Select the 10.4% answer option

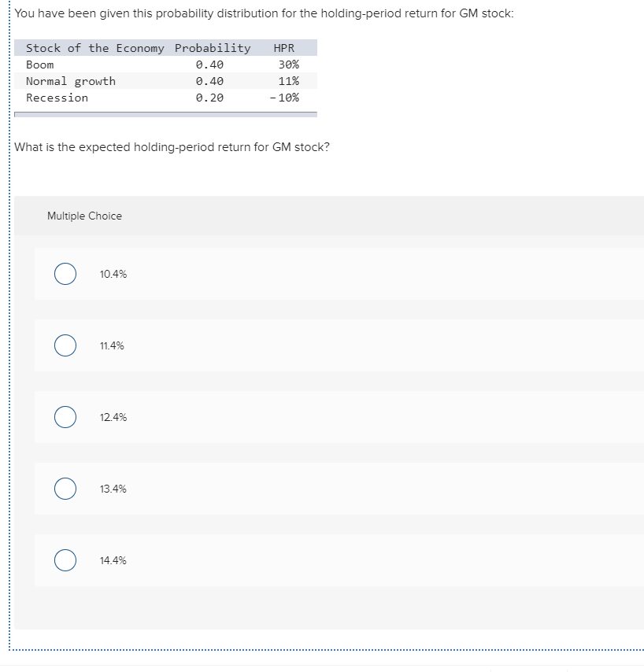coord(65,274)
